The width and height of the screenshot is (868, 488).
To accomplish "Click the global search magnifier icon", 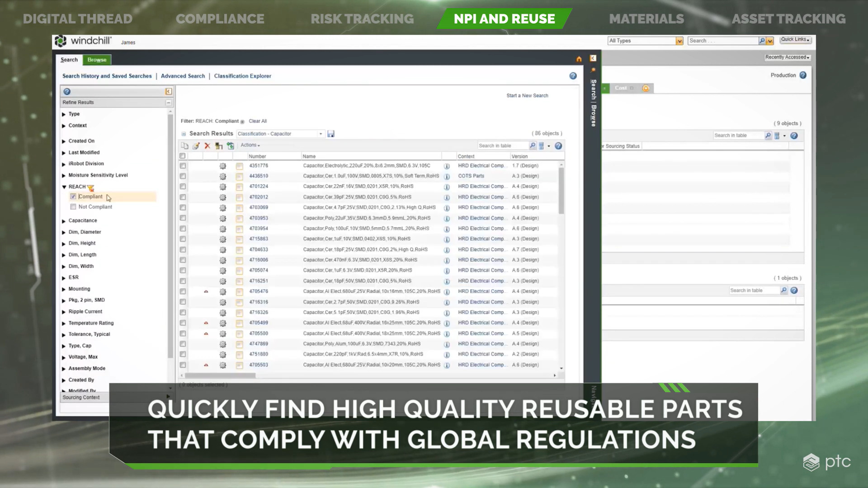I will coord(762,41).
